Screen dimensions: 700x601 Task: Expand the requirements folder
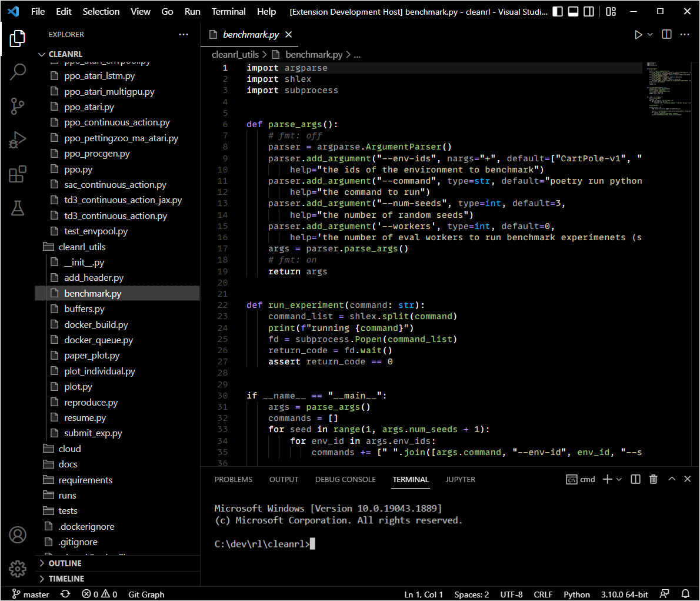(x=118, y=480)
